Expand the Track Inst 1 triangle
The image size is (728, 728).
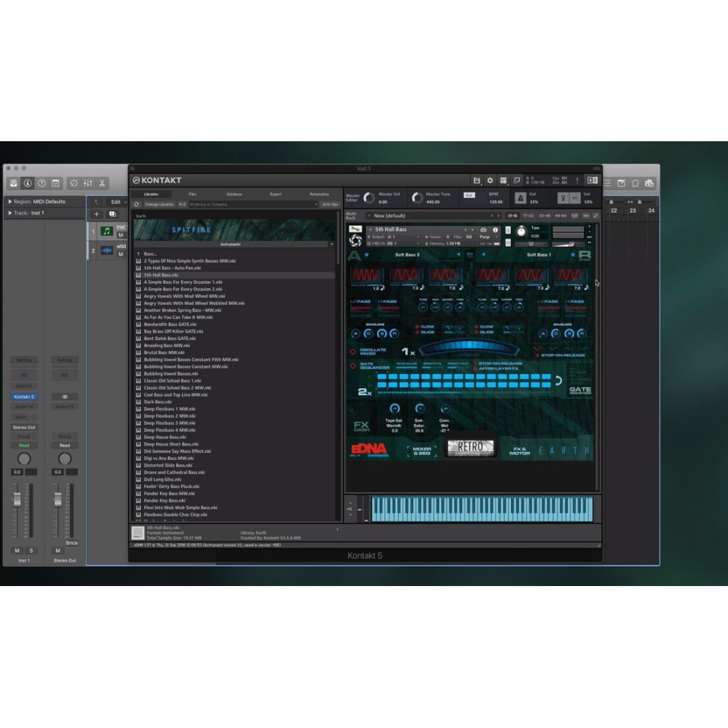(x=9, y=213)
